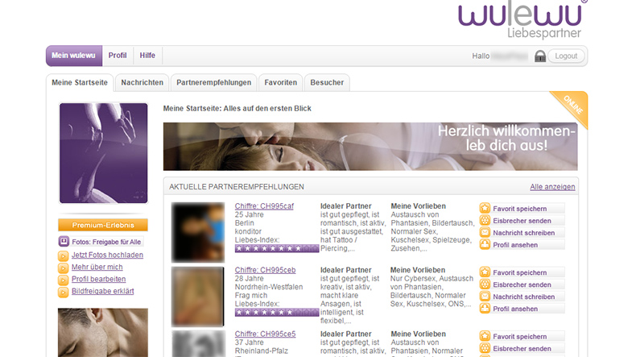Click the Logout button
644x357 pixels.
[x=566, y=56]
